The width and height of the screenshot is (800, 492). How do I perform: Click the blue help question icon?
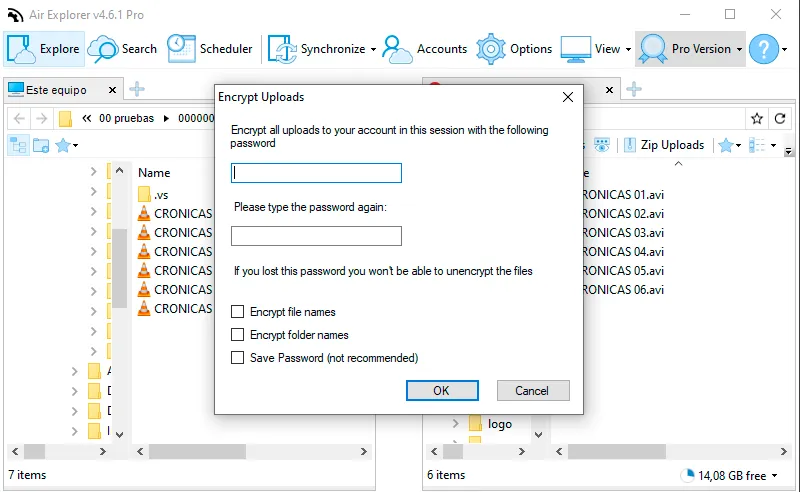(x=764, y=49)
